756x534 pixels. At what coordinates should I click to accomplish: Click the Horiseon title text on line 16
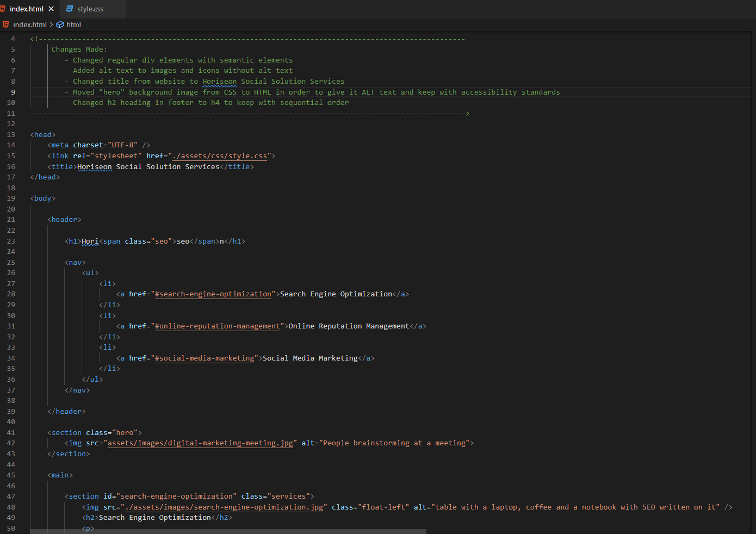(94, 166)
